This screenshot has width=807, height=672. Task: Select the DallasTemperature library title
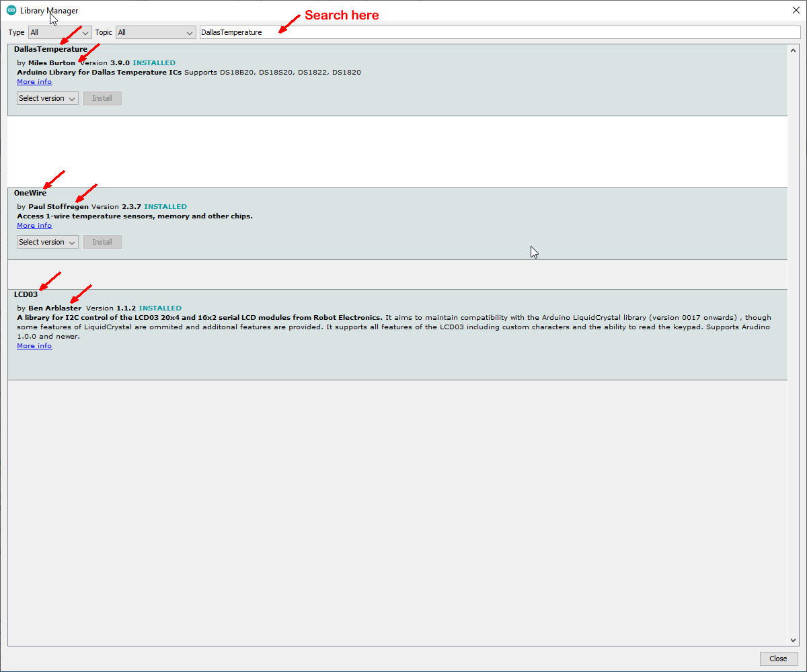[50, 49]
